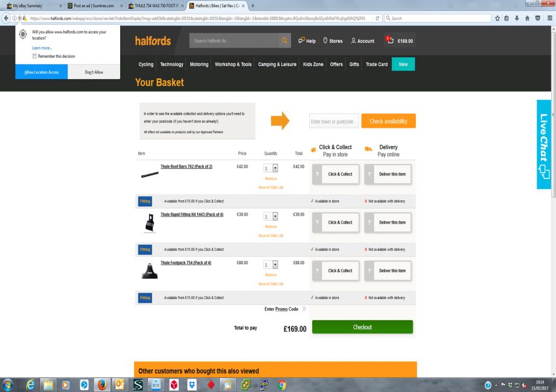Click Allow Location Access

coord(42,72)
